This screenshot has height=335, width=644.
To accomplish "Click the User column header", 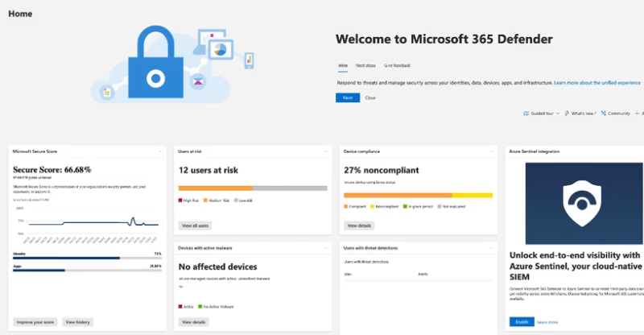I will tap(348, 274).
